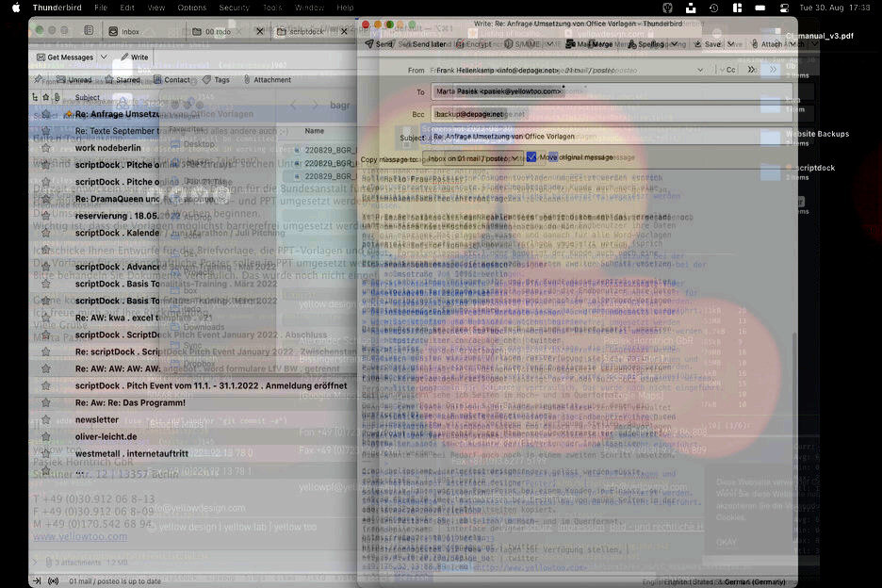882x588 pixels.
Task: Toggle the Tags quick filter
Action: 216,80
